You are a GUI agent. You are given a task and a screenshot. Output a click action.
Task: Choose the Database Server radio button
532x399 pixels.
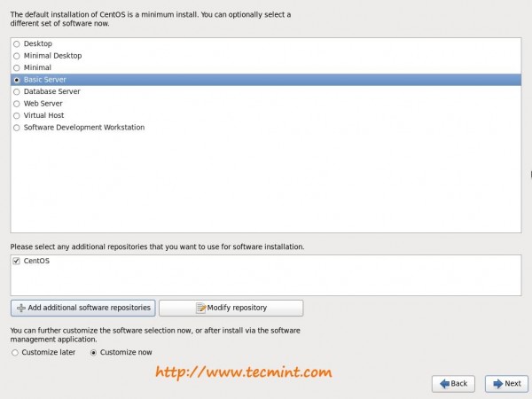(17, 91)
